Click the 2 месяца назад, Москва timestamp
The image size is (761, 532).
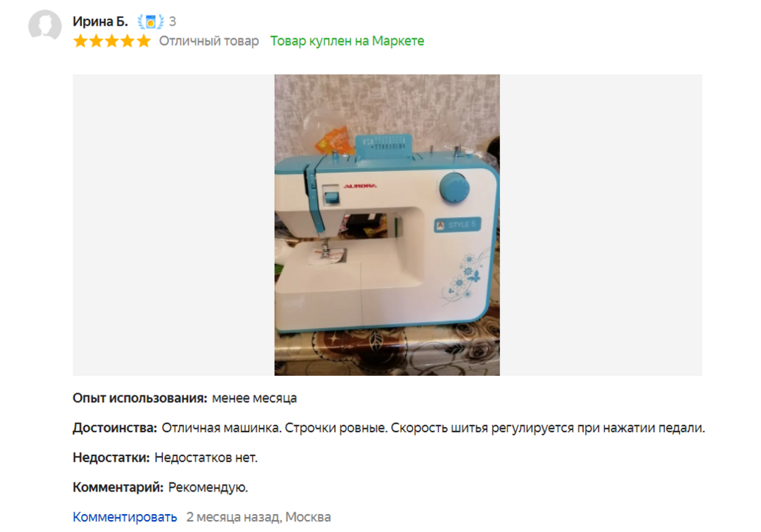click(x=259, y=517)
